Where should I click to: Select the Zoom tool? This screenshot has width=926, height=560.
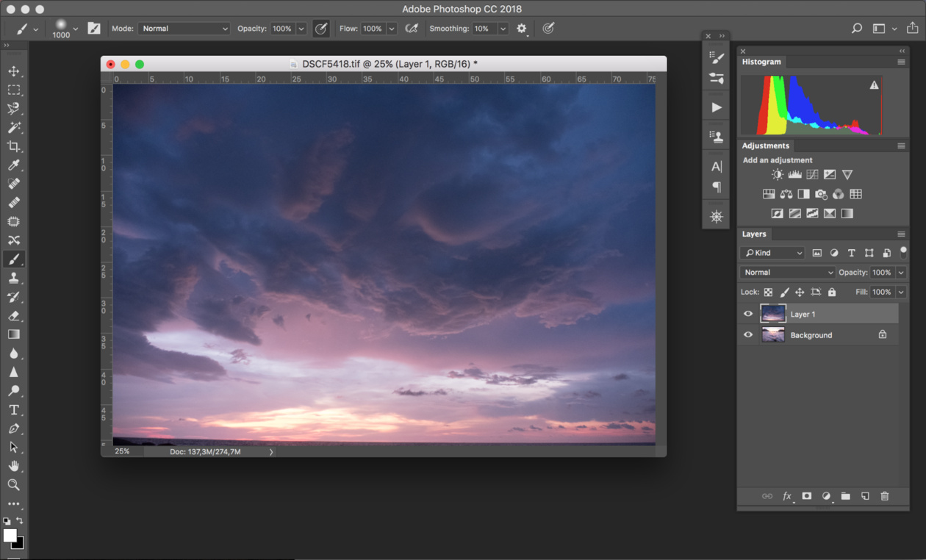click(14, 485)
